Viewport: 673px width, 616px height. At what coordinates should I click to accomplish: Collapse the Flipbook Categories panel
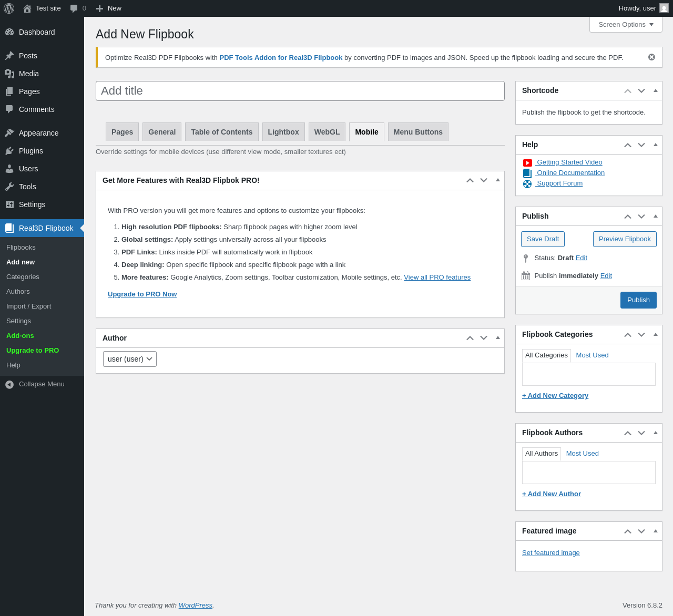(x=656, y=334)
